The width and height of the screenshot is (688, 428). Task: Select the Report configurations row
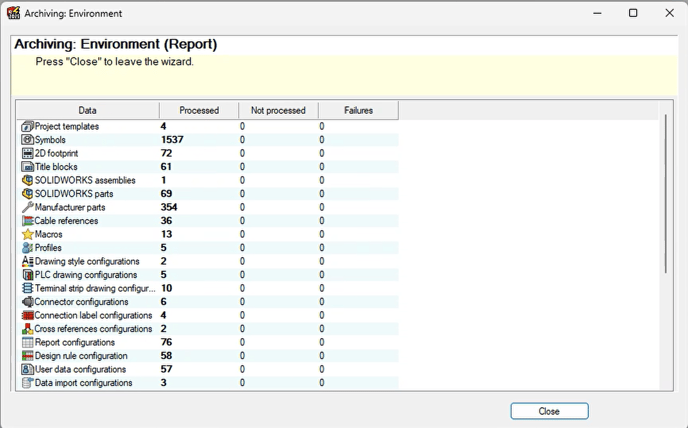pyautogui.click(x=208, y=342)
